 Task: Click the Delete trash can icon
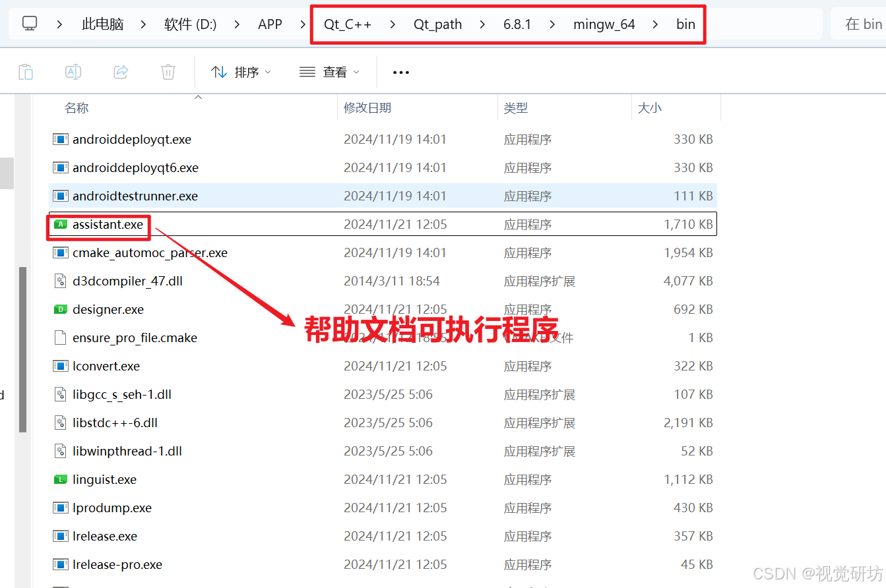tap(168, 72)
